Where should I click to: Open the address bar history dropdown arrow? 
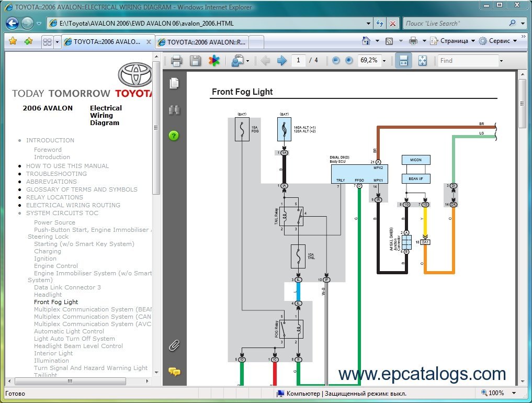point(368,24)
